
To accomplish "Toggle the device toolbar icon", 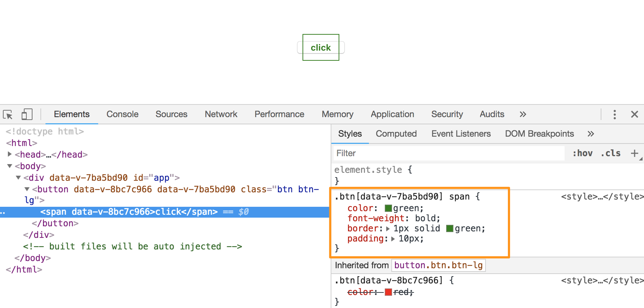I will click(x=27, y=115).
